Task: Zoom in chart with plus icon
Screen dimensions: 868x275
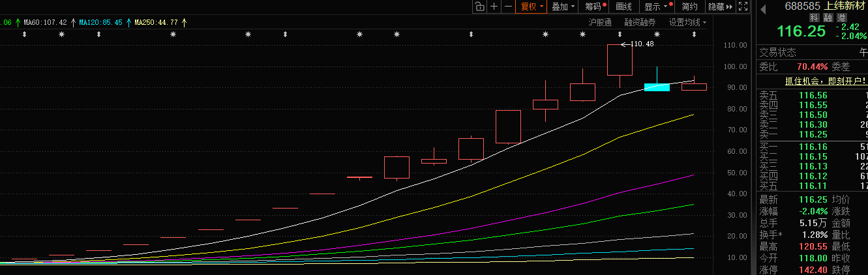Action: (x=494, y=7)
